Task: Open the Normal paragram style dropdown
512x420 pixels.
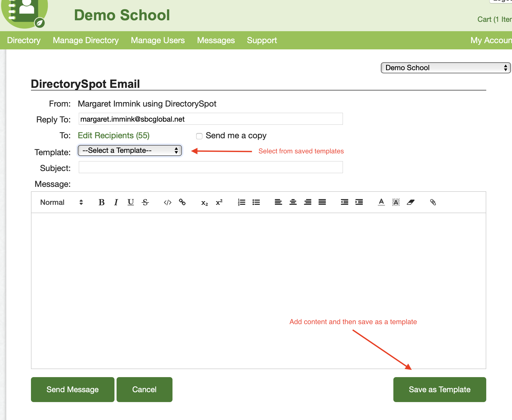Action: point(61,202)
